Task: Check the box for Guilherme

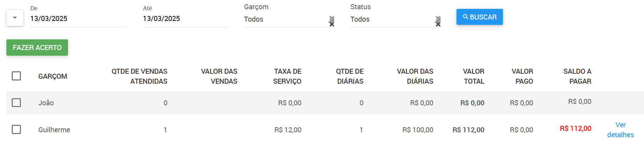Action: click(x=16, y=129)
